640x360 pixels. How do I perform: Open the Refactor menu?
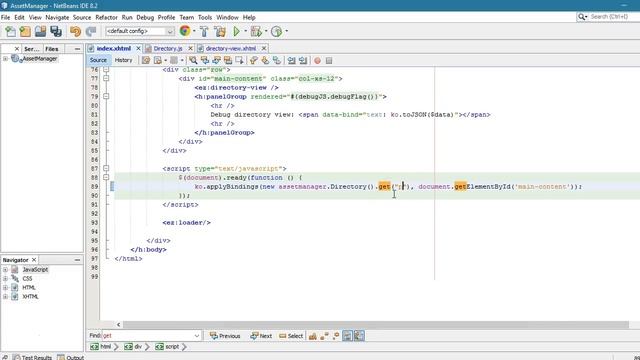point(106,18)
